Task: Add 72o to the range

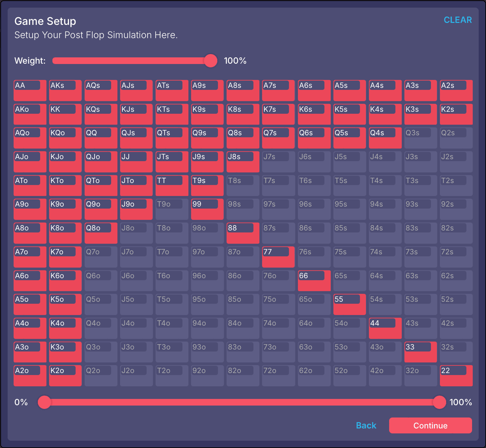Action: click(x=278, y=376)
